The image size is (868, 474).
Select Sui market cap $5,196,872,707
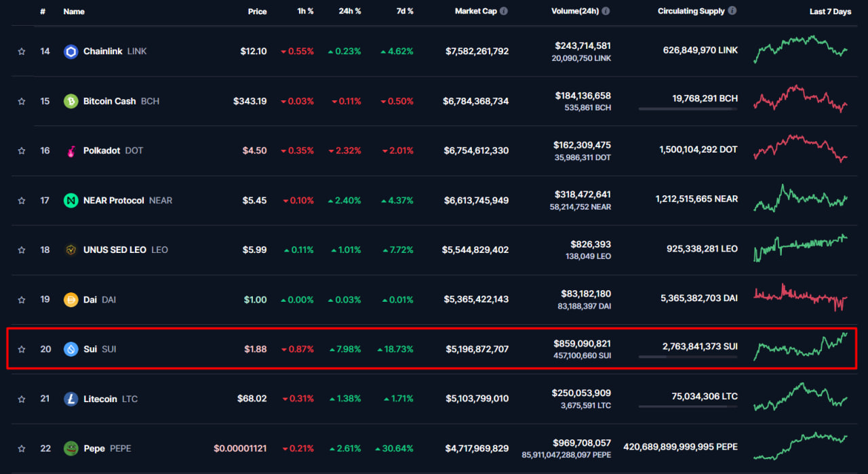(477, 349)
